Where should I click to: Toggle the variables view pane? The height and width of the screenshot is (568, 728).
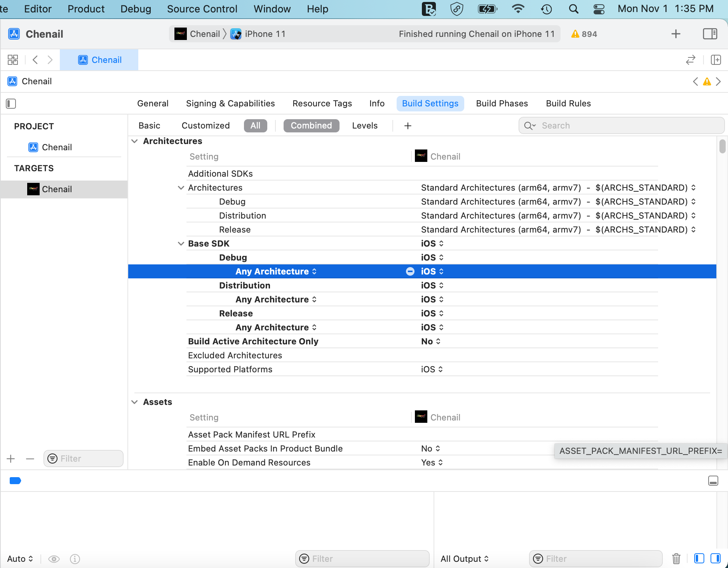(699, 558)
